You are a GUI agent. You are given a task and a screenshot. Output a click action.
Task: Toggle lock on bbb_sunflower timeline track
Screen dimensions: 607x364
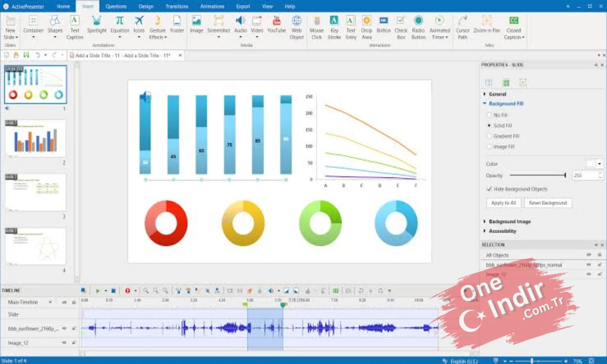pyautogui.click(x=74, y=329)
